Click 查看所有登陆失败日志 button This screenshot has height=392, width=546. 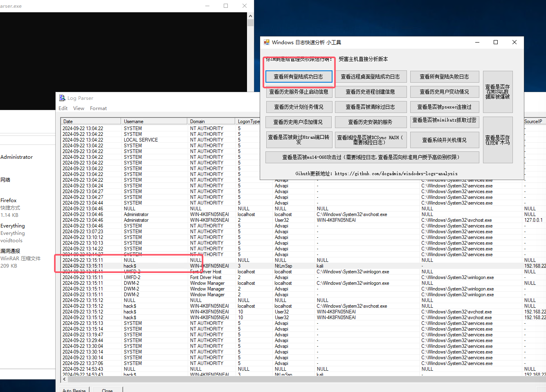[x=445, y=77]
